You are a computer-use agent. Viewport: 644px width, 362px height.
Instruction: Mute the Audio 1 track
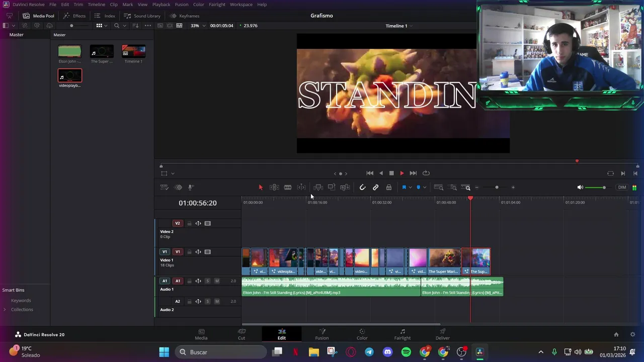[x=217, y=281]
